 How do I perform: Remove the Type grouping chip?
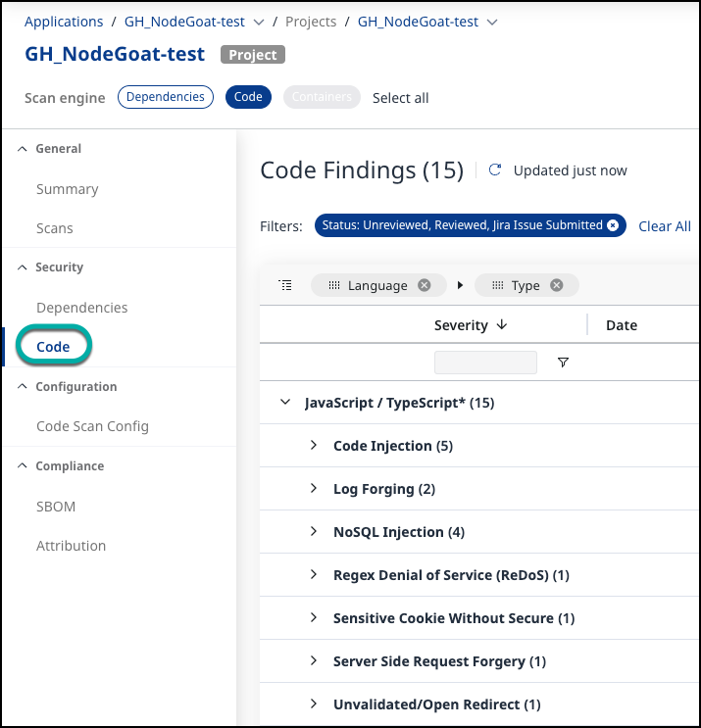[x=556, y=285]
